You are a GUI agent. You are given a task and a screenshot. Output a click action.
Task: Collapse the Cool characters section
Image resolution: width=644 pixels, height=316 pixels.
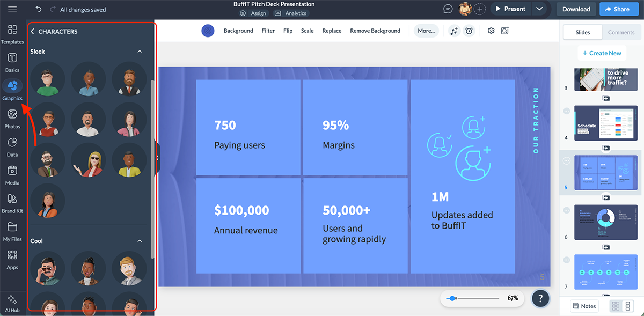pyautogui.click(x=140, y=241)
